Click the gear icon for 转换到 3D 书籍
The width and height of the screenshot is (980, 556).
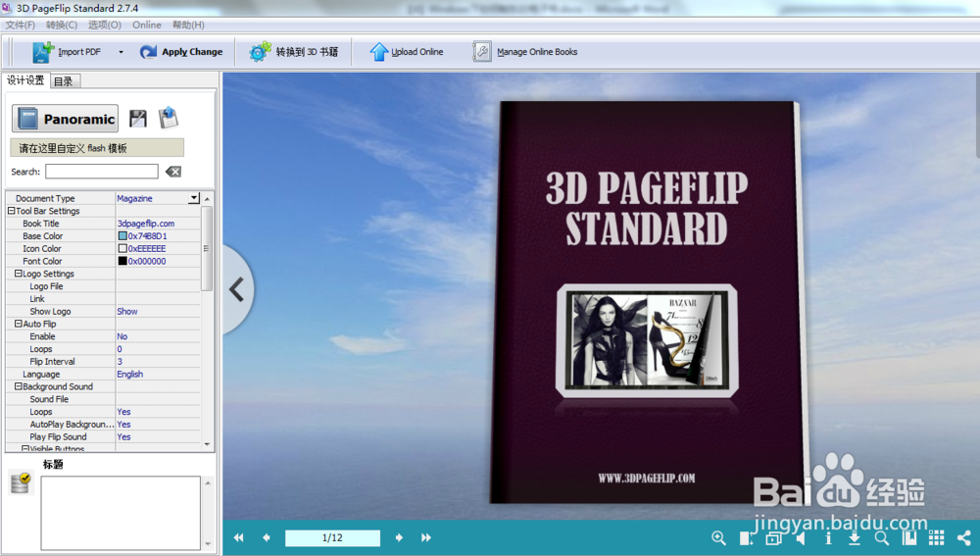click(x=260, y=52)
